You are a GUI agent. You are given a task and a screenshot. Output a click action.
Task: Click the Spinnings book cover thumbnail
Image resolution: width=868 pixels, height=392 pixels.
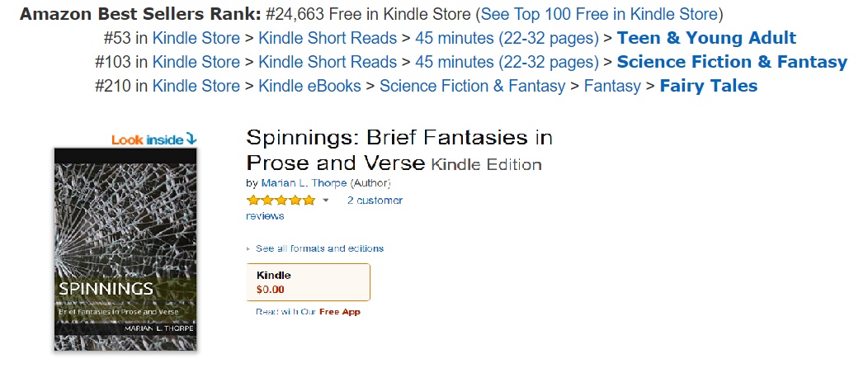pos(125,249)
